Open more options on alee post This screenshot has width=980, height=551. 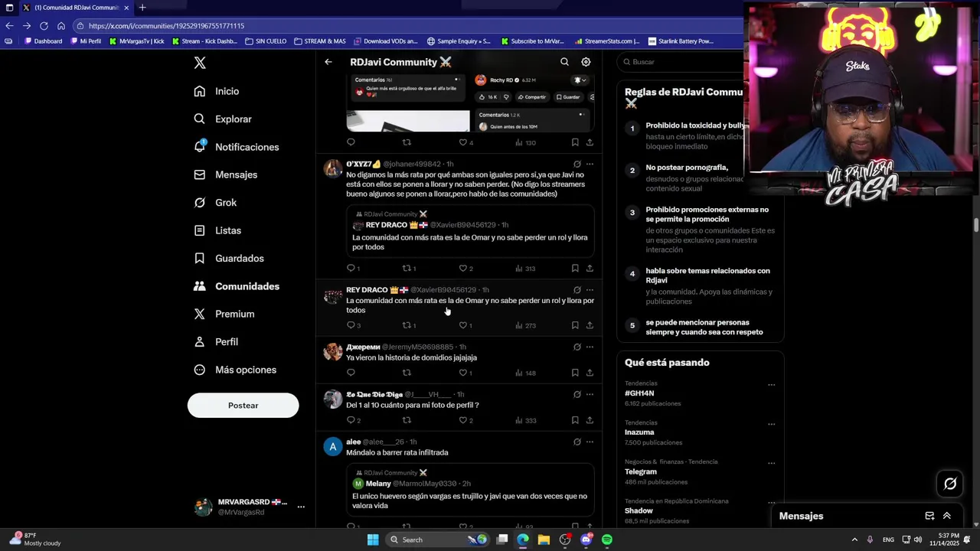(590, 442)
